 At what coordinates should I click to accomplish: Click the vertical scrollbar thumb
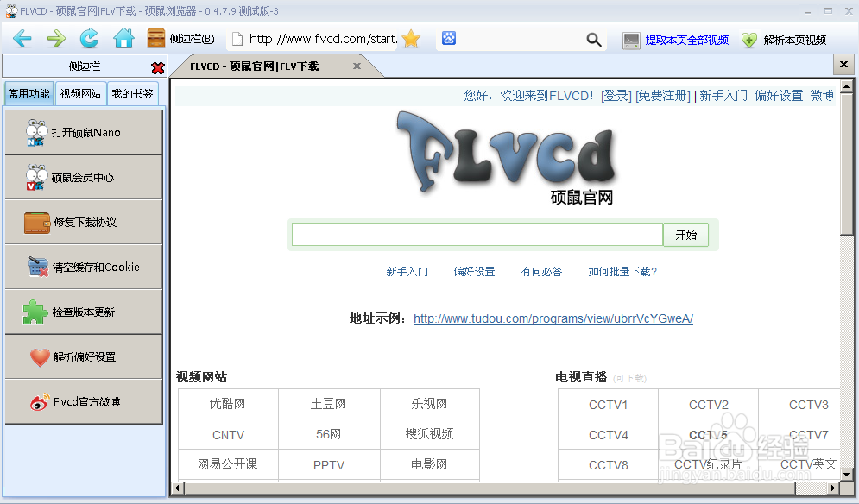(846, 163)
